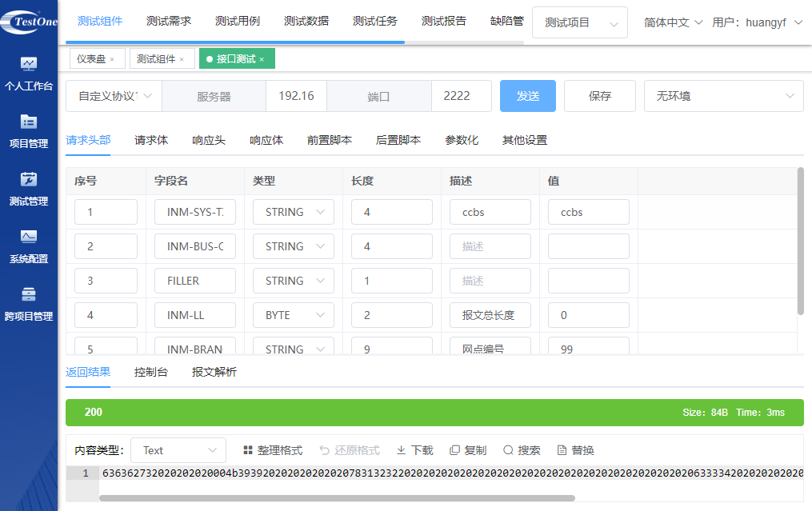
Task: Switch to the 请求体 tab
Action: pyautogui.click(x=151, y=140)
